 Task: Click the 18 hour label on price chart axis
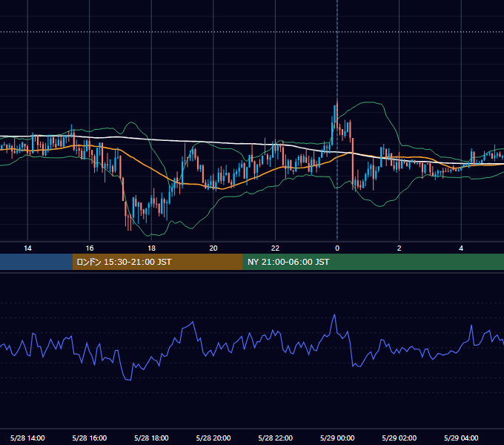click(x=151, y=248)
